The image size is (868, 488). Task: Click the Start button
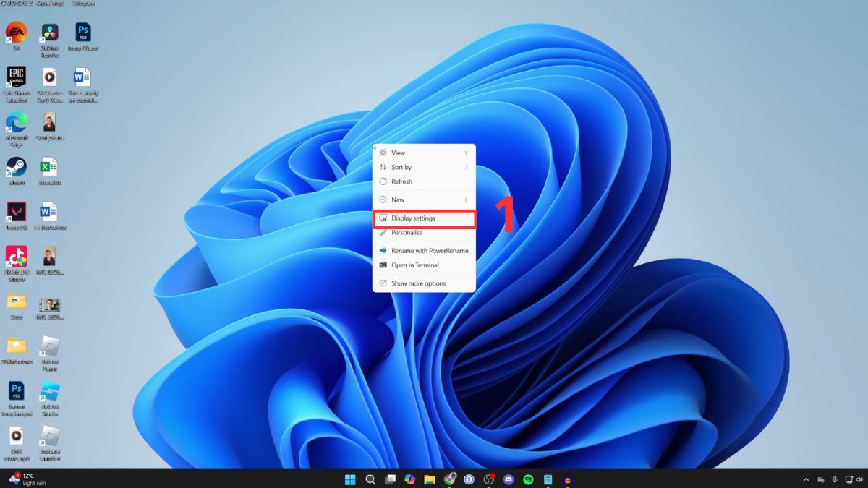tap(350, 479)
